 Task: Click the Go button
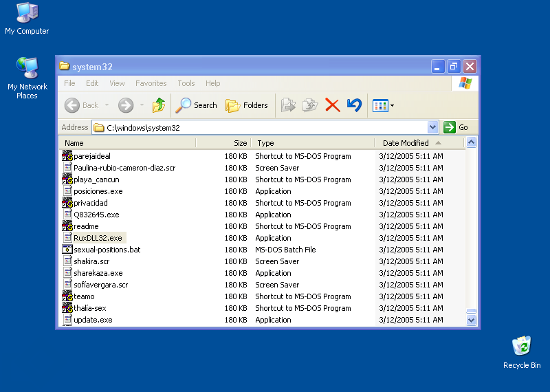click(x=456, y=127)
